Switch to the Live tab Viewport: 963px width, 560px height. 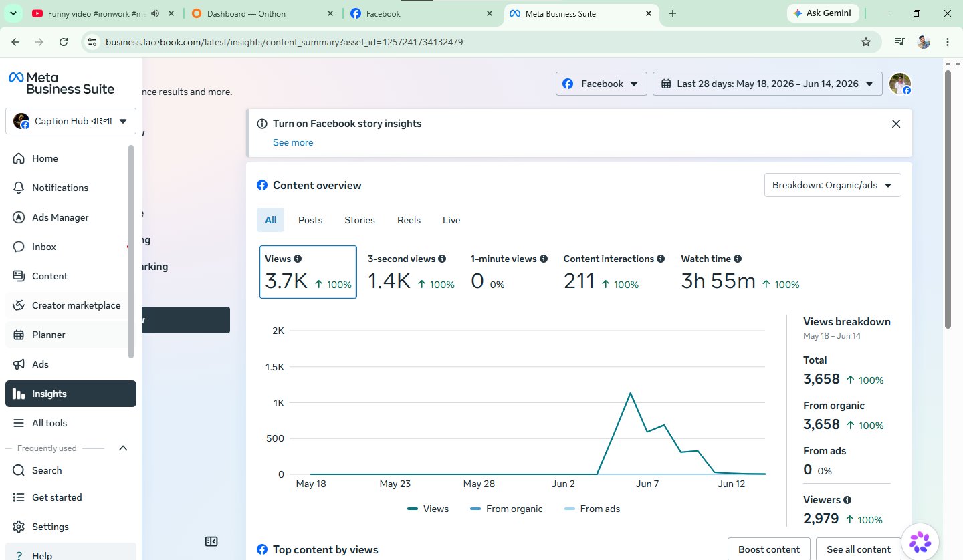coord(451,220)
